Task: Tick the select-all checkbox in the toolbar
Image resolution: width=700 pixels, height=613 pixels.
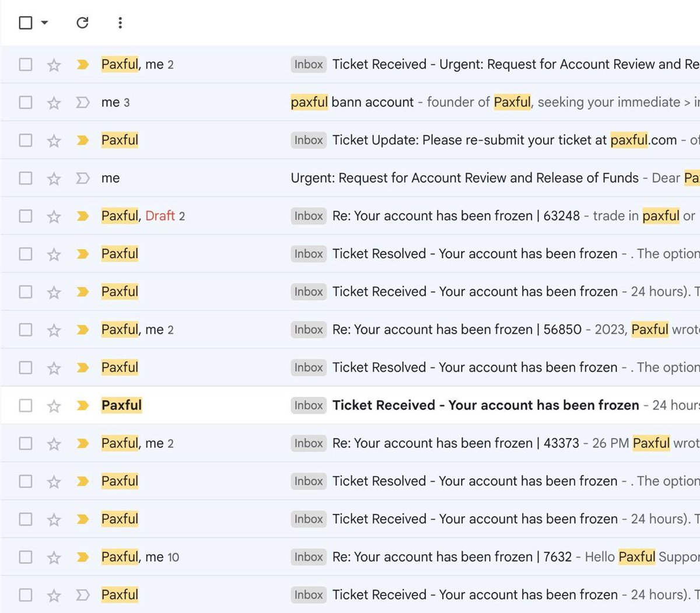Action: [26, 23]
